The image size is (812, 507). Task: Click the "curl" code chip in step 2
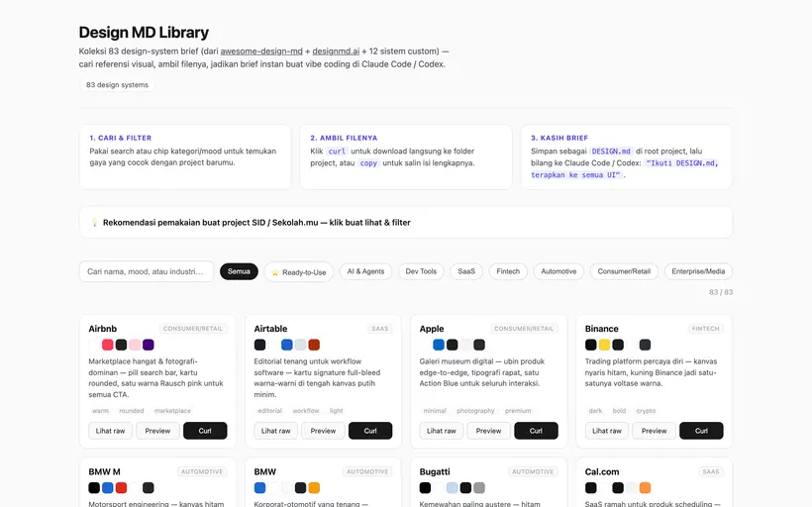click(x=337, y=152)
